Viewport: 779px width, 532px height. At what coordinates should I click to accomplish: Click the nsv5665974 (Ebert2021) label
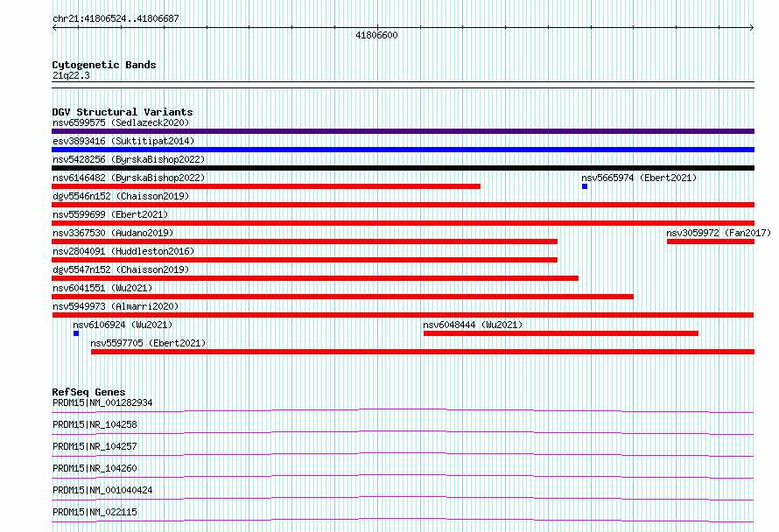[x=639, y=178]
